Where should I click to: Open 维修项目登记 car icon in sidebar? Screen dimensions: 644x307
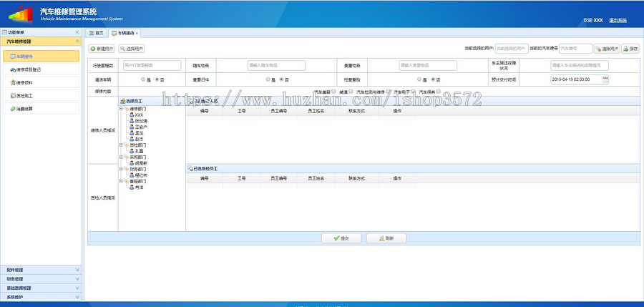[13, 69]
